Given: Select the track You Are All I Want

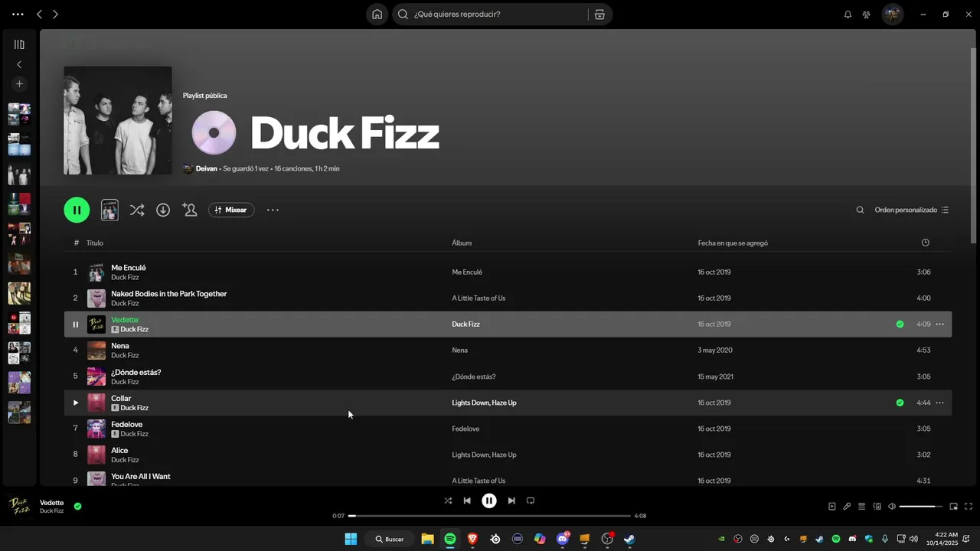Looking at the screenshot, I should pos(140,477).
